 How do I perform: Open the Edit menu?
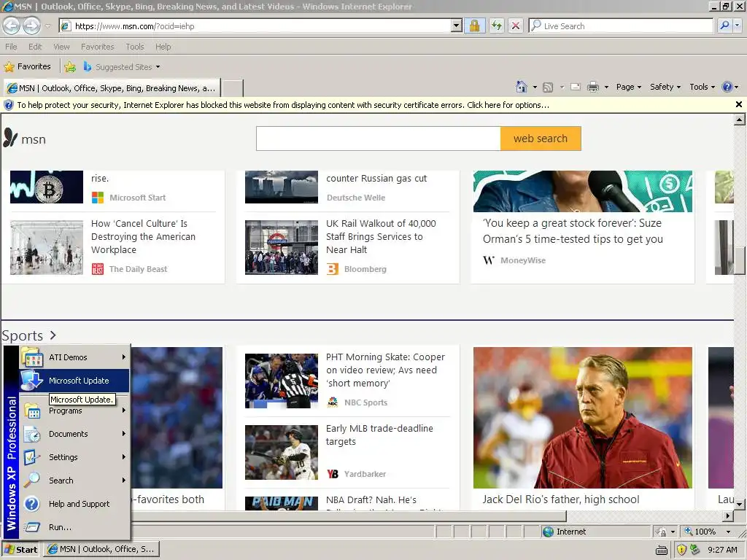point(35,47)
